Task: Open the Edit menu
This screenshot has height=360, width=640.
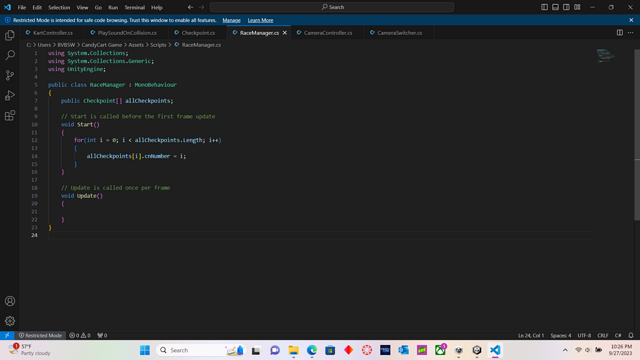Action: [x=37, y=7]
